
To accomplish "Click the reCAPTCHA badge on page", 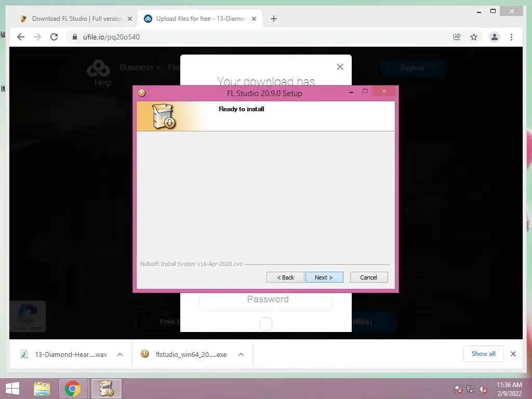I will click(28, 316).
